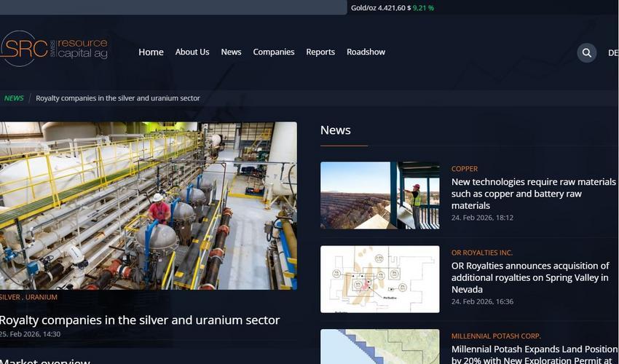
Task: Open the main processing plant article image
Action: [149, 206]
